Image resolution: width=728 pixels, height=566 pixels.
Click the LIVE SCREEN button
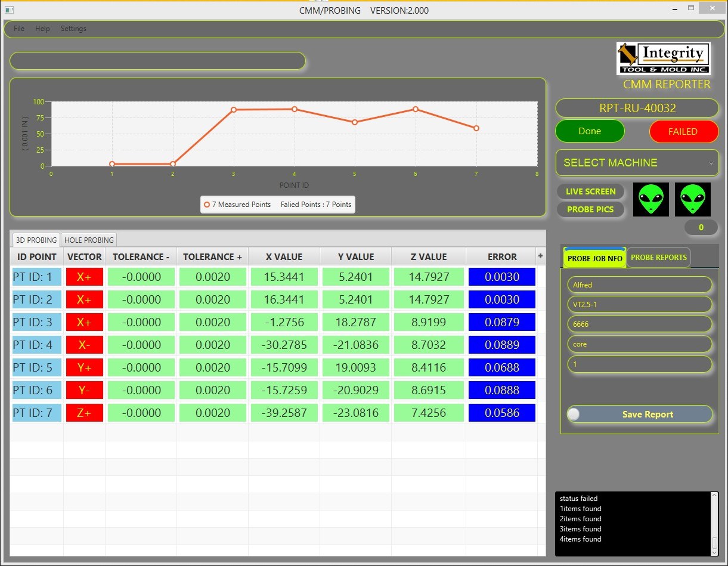[x=591, y=191]
